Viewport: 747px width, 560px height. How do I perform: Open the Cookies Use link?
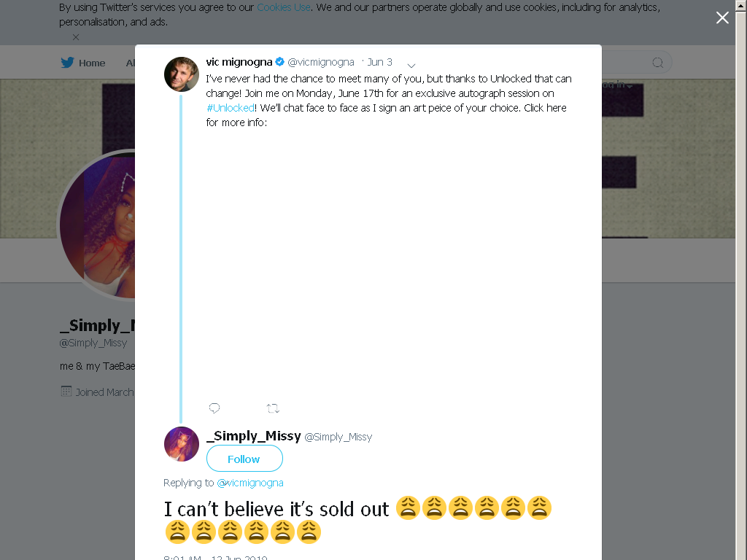click(x=284, y=7)
